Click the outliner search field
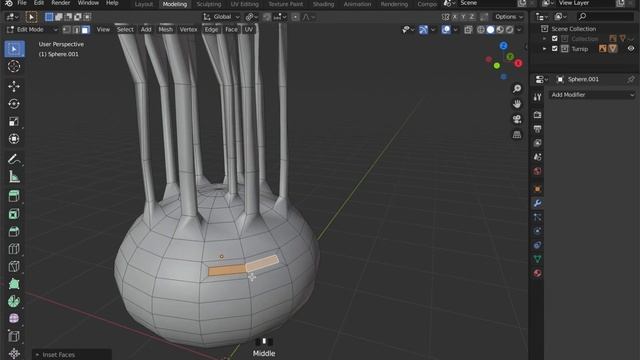Screen dimensions: 640x360 pyautogui.click(x=605, y=16)
